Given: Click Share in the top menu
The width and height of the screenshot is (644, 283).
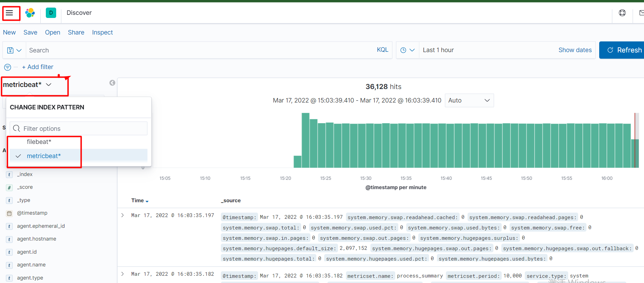Looking at the screenshot, I should click(76, 32).
